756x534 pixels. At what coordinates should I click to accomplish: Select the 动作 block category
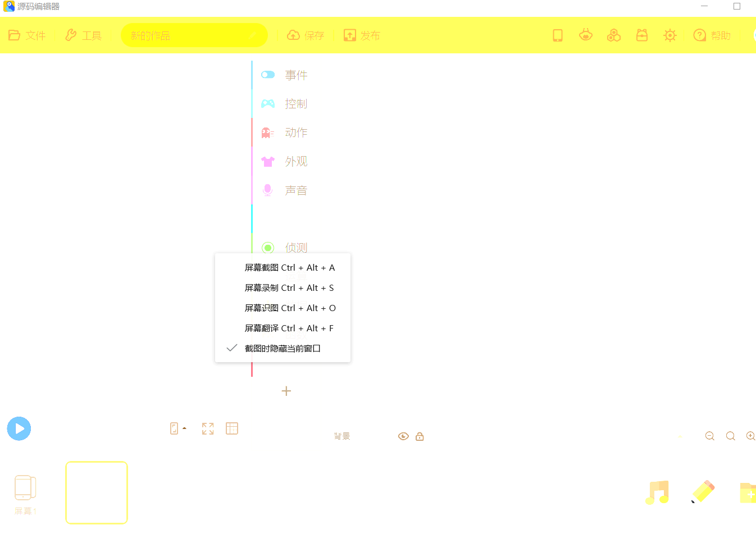(x=284, y=133)
